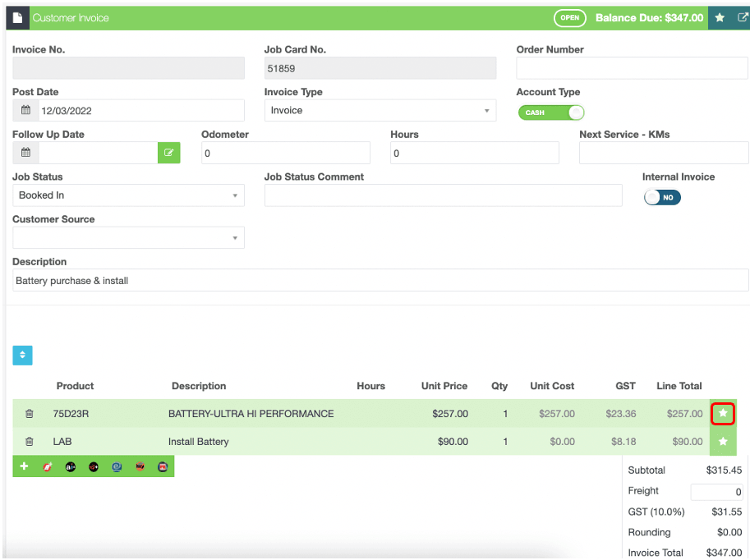Viewport: 750px width, 560px height.
Task: Click the green edit follow-up button
Action: (x=169, y=153)
